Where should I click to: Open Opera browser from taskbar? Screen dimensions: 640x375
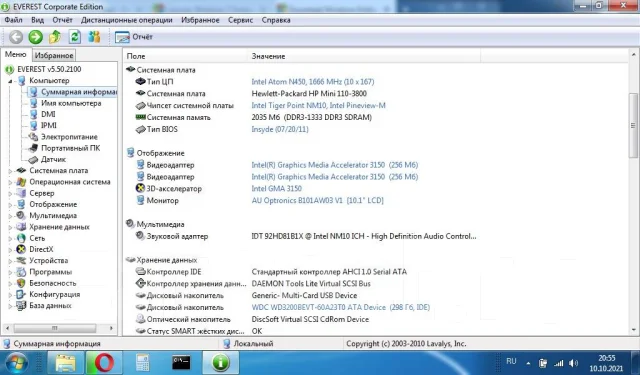click(x=104, y=363)
